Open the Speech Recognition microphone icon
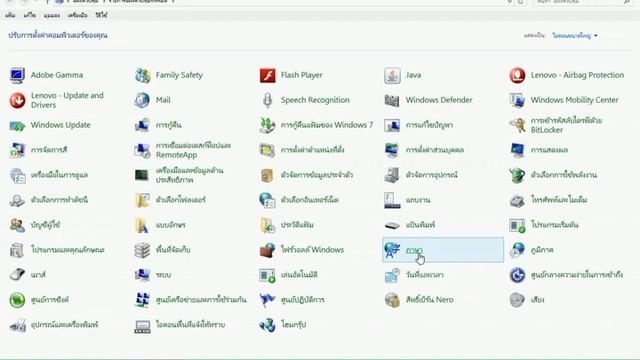Image resolution: width=640 pixels, height=360 pixels. click(x=267, y=100)
